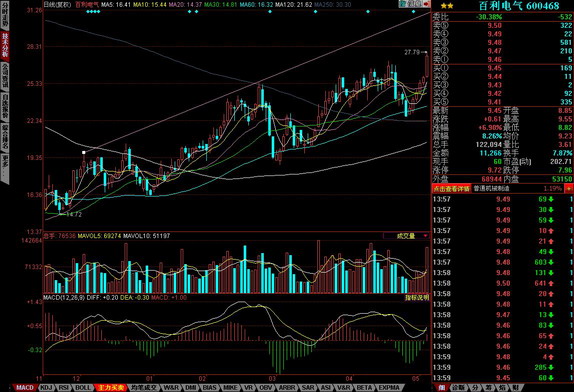Screen dimensions: 574x392
Task: Click the 总手 122,094 value
Action: click(x=488, y=145)
